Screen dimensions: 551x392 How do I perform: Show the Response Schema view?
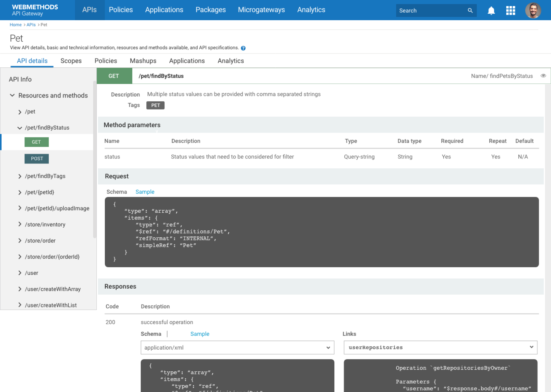pos(151,334)
